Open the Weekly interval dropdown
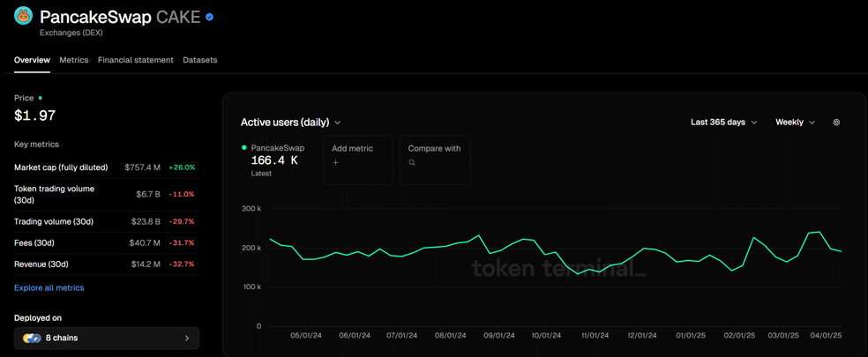This screenshot has height=357, width=868. [x=795, y=123]
